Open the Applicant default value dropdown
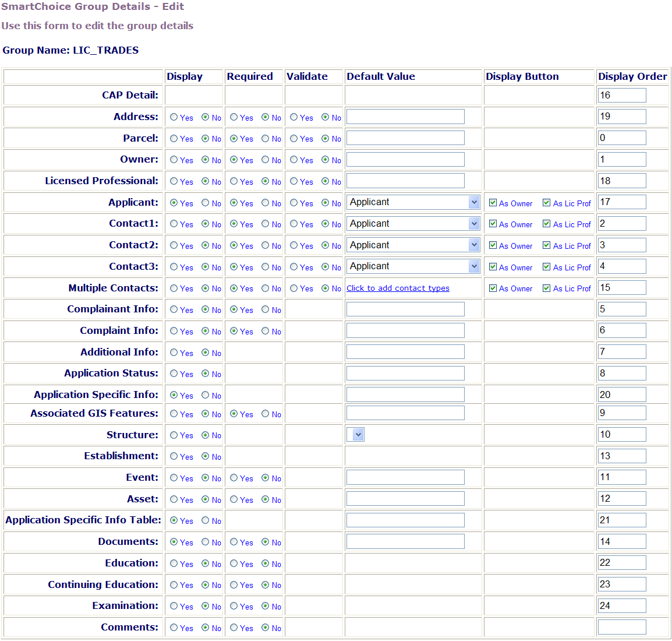Image resolution: width=672 pixels, height=641 pixels. [474, 202]
